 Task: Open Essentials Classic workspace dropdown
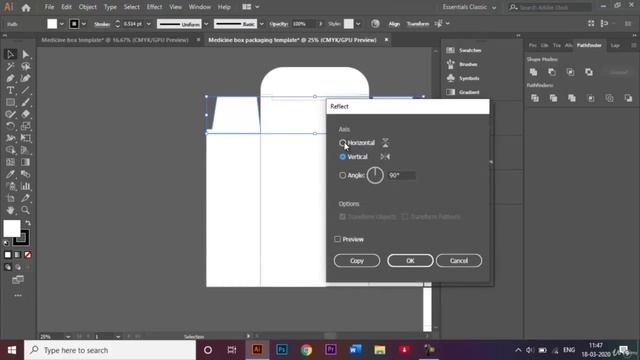pos(469,7)
